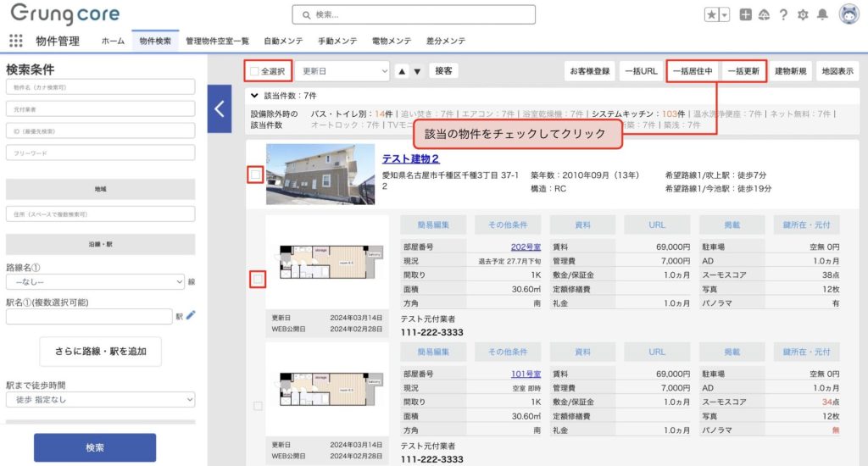Tick the checkbox for テスト建物2
Viewport: 868px width, 466px height.
255,175
